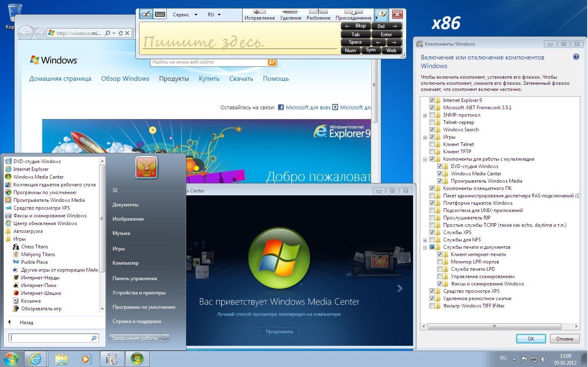Screen dimensions: 588x367
Task: Open Обозреватель игр
Action: (41, 309)
